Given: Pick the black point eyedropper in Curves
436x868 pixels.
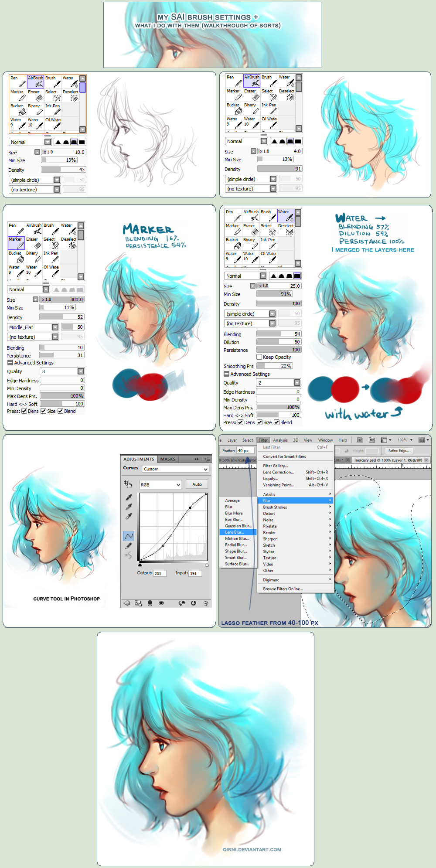Looking at the screenshot, I should coord(129,497).
